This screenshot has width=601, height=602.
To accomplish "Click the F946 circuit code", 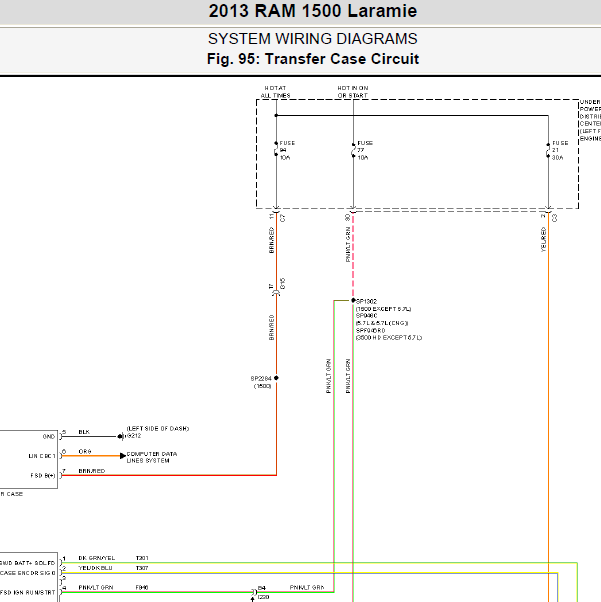I will pyautogui.click(x=142, y=587).
